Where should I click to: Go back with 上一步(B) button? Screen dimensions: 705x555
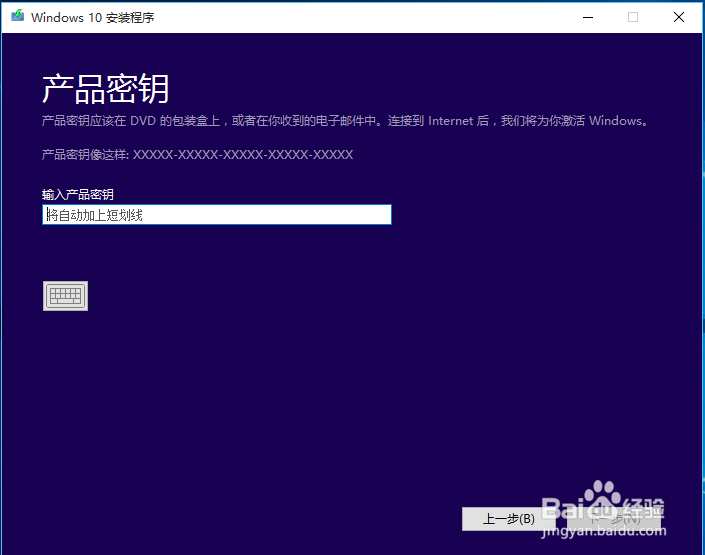coord(509,519)
